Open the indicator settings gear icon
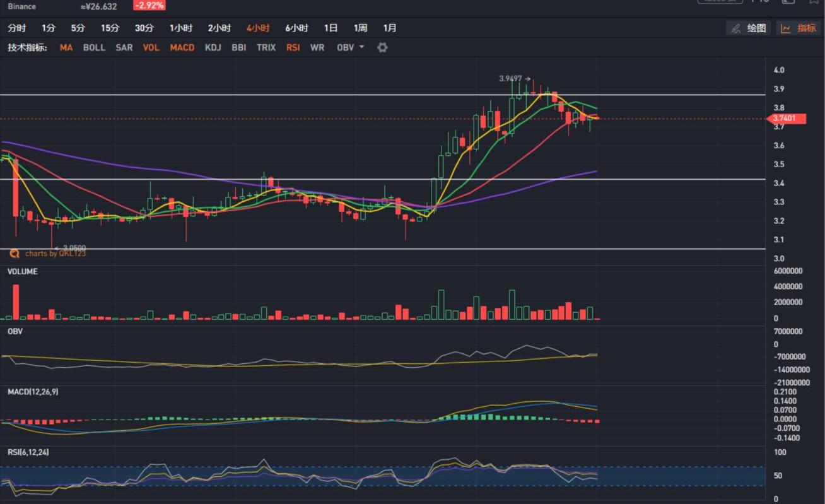Viewport: 825px width, 504px height. point(382,47)
